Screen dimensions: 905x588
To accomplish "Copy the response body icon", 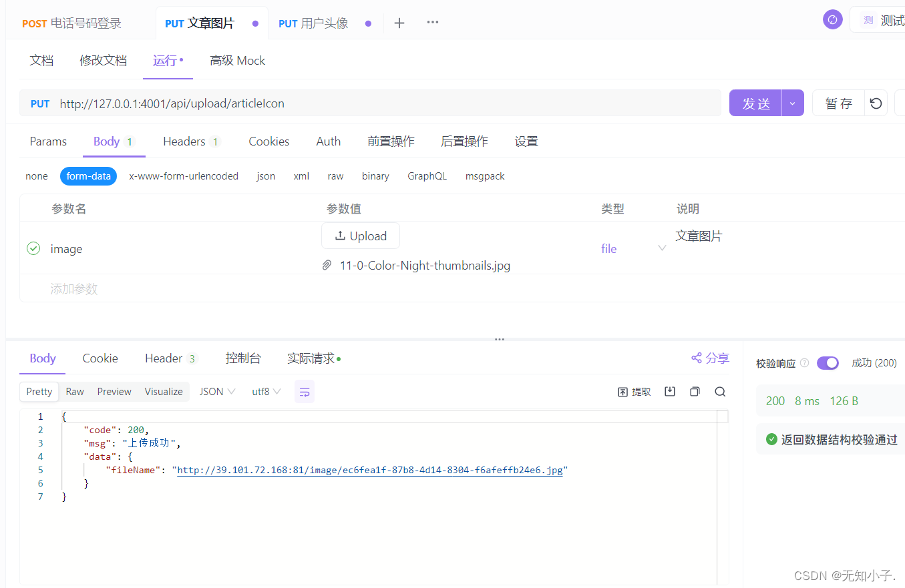I will [x=695, y=392].
